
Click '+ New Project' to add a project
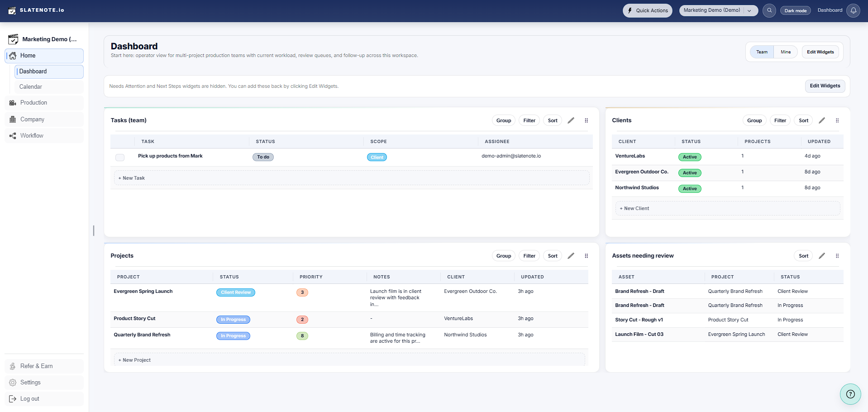click(134, 359)
